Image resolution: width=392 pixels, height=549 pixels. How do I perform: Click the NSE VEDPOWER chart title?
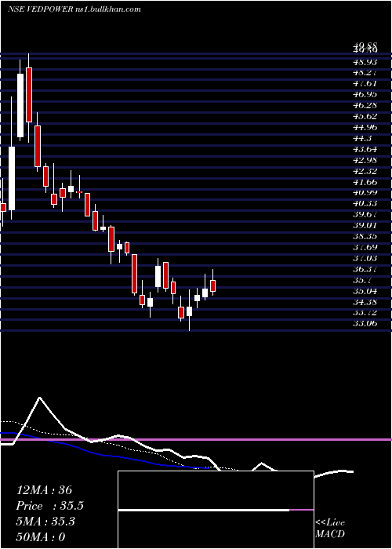[x=74, y=9]
